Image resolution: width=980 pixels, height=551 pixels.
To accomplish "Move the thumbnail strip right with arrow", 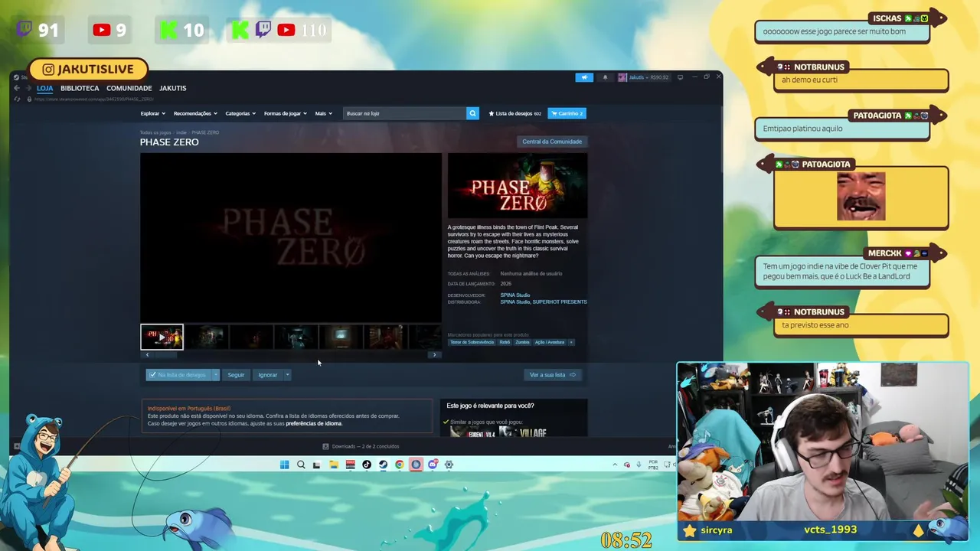I will click(434, 355).
